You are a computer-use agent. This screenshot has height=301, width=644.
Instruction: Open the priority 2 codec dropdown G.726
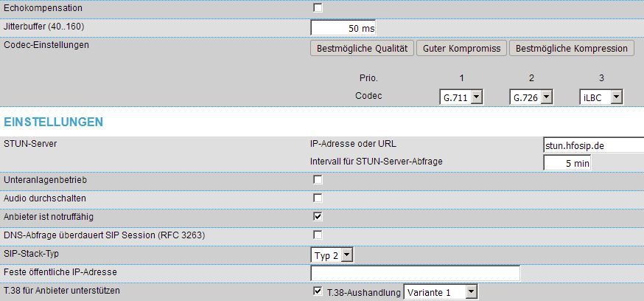point(531,97)
